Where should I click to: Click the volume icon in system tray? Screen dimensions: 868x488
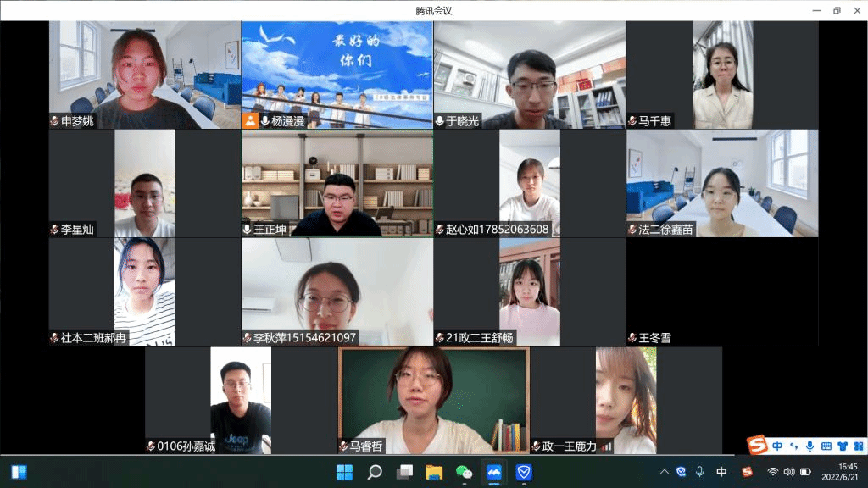[x=788, y=472]
